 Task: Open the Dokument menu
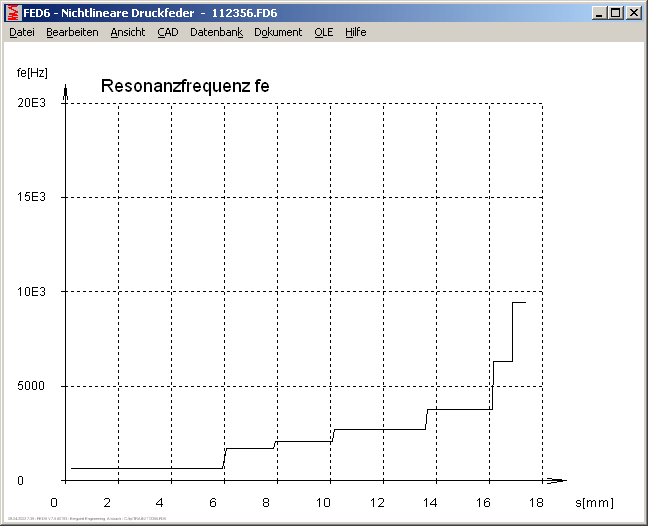coord(278,32)
